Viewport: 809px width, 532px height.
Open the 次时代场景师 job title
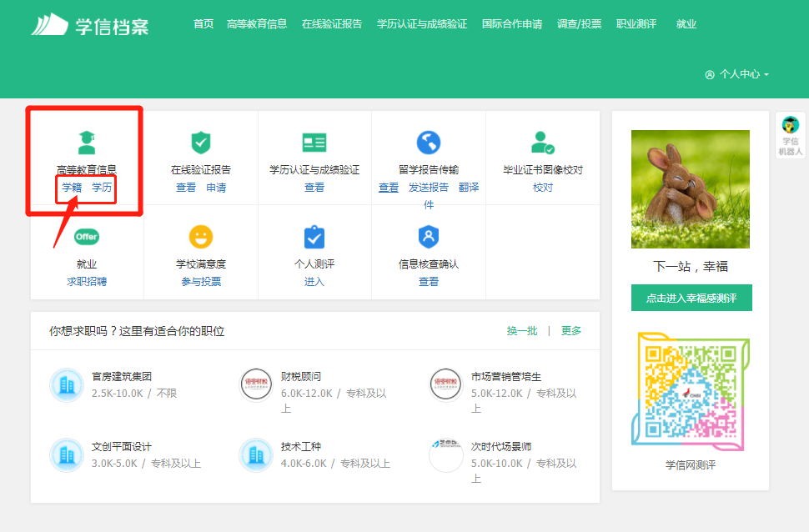[501, 447]
